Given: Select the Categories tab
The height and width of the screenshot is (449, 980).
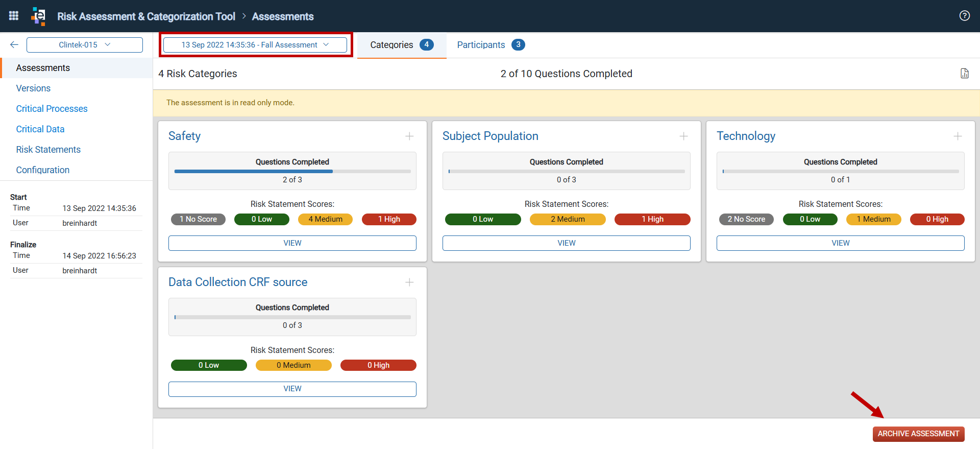Looking at the screenshot, I should coord(402,45).
